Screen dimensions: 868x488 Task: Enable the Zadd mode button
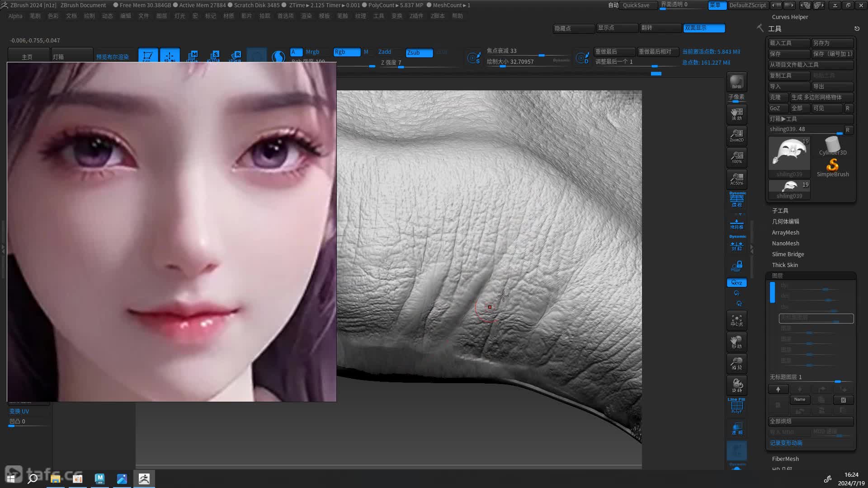(x=385, y=52)
